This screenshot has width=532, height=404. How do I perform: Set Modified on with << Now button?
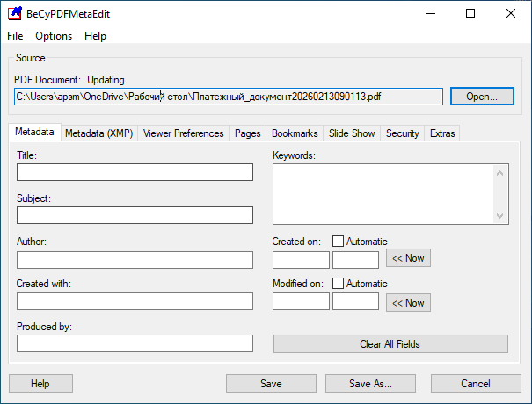click(x=408, y=303)
